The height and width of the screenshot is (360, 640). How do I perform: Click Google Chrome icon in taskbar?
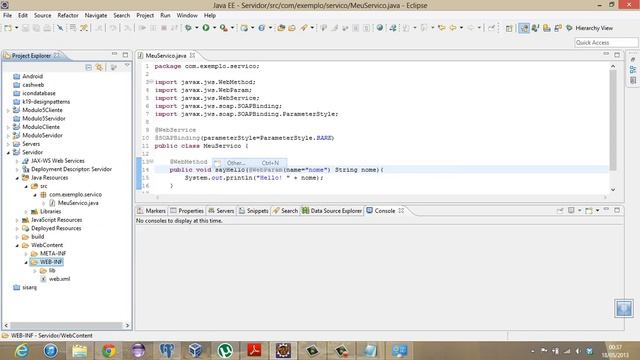tap(109, 351)
